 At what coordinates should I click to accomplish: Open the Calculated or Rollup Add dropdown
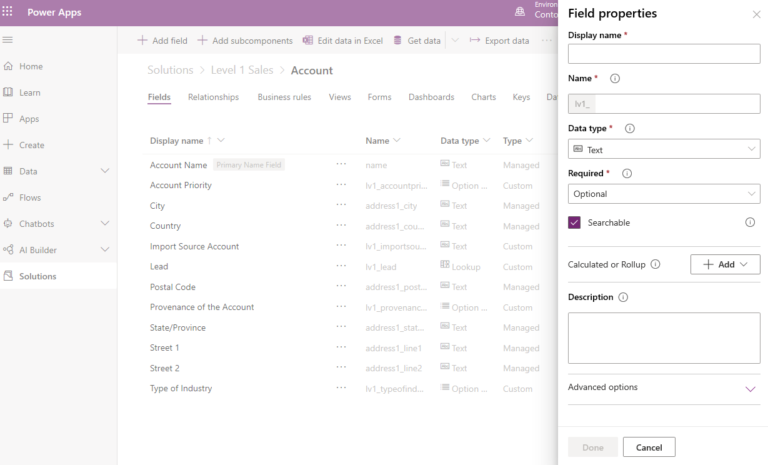coord(725,265)
